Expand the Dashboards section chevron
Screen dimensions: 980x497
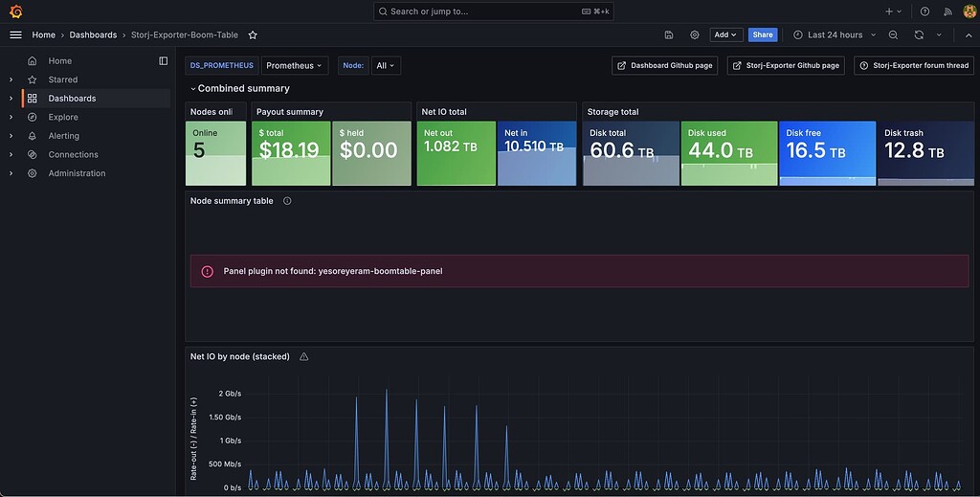[11, 98]
